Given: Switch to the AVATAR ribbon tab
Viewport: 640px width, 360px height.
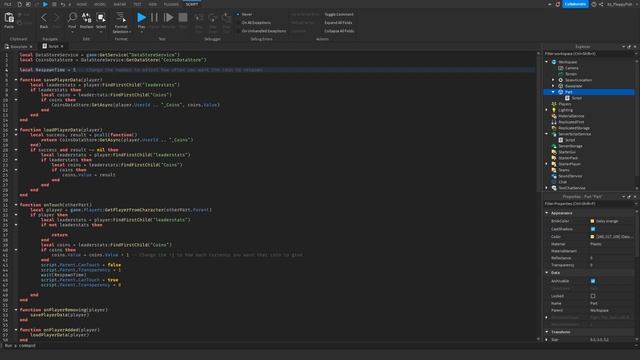Looking at the screenshot, I should (x=120, y=4).
